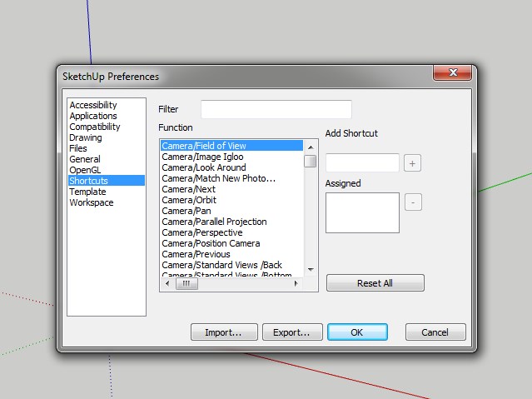Select Camera/Pan function
This screenshot has width=532, height=399.
point(231,211)
